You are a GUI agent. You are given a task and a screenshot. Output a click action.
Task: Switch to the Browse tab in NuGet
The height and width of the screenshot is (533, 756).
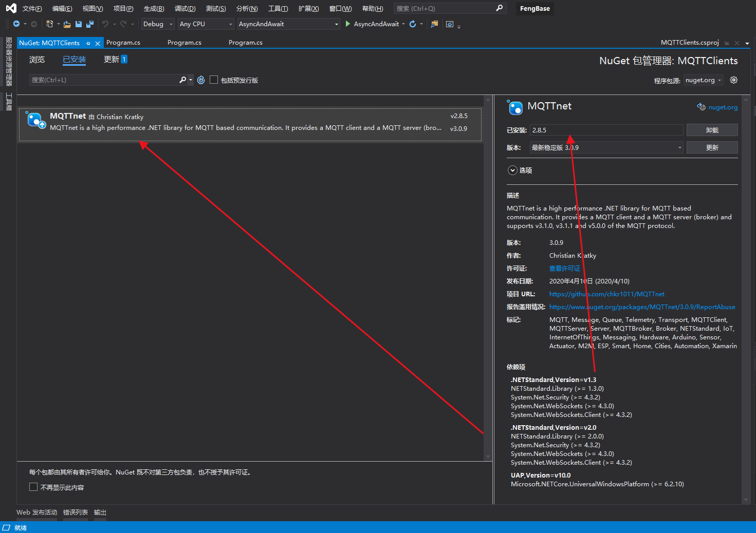(37, 60)
